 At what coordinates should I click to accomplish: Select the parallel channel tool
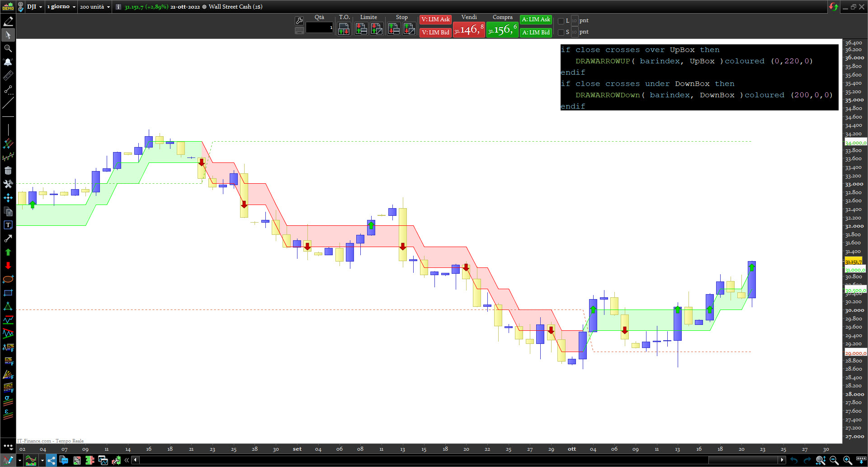coord(8,144)
